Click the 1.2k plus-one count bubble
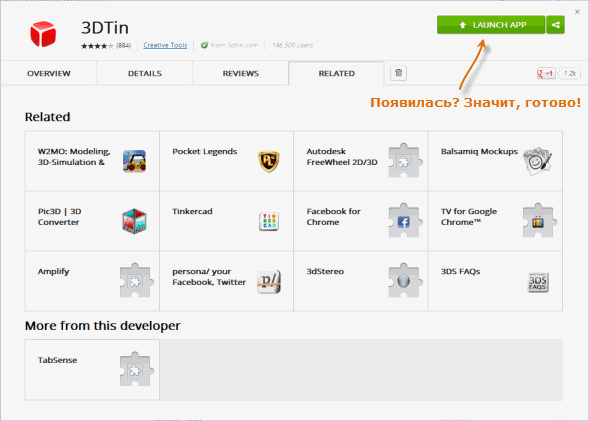The image size is (589, 421). point(570,73)
